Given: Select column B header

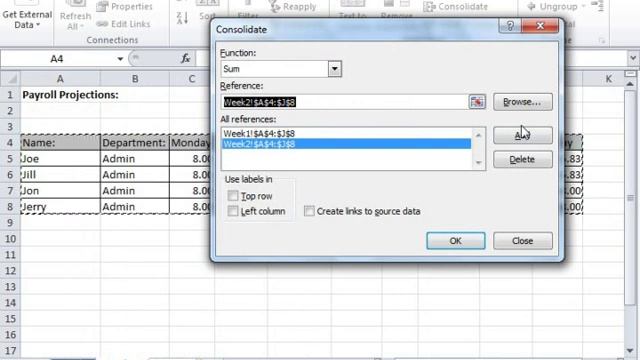Looking at the screenshot, I should (135, 79).
